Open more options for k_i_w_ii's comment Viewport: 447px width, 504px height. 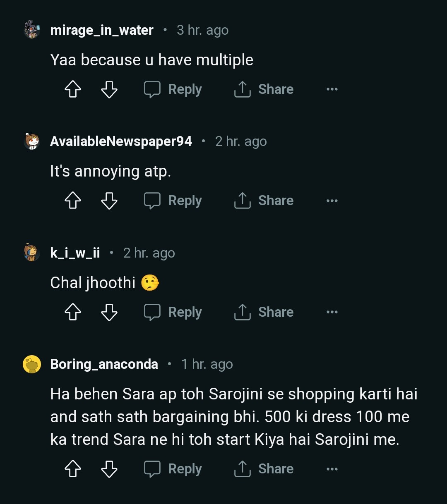pos(332,312)
